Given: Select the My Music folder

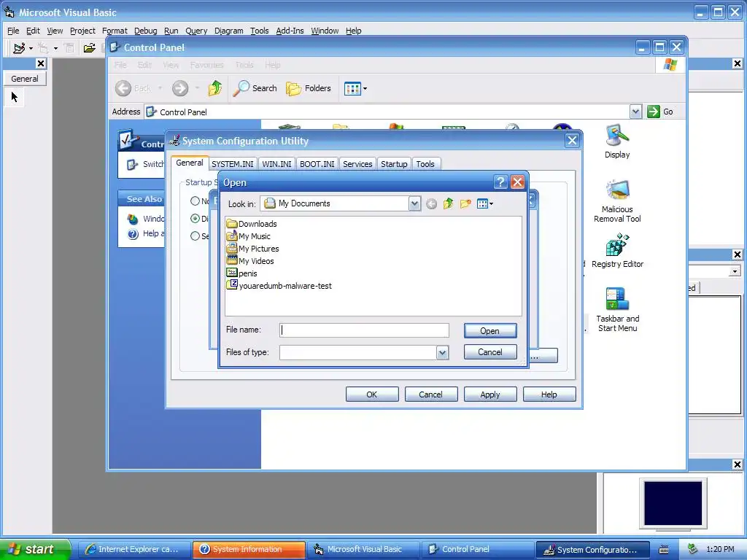Looking at the screenshot, I should pyautogui.click(x=248, y=236).
